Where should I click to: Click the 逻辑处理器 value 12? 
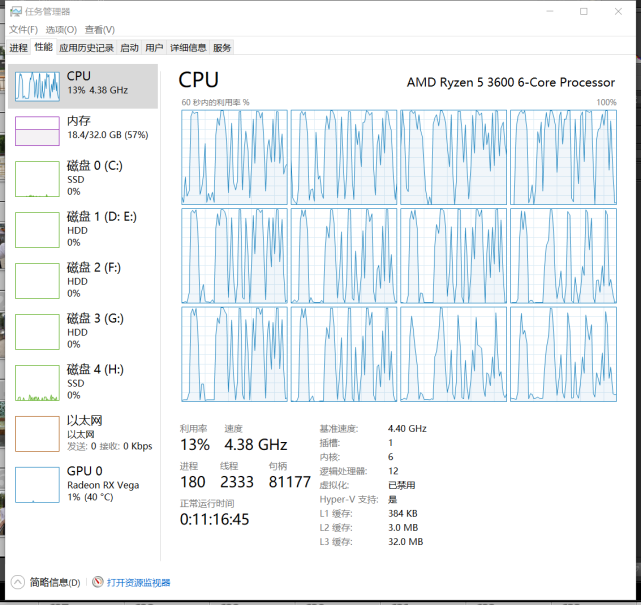[393, 471]
